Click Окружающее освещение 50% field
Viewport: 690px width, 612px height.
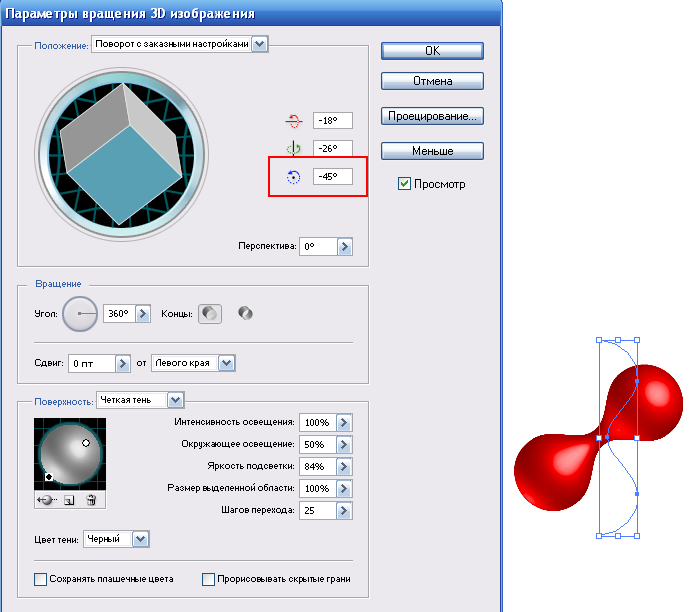[318, 444]
